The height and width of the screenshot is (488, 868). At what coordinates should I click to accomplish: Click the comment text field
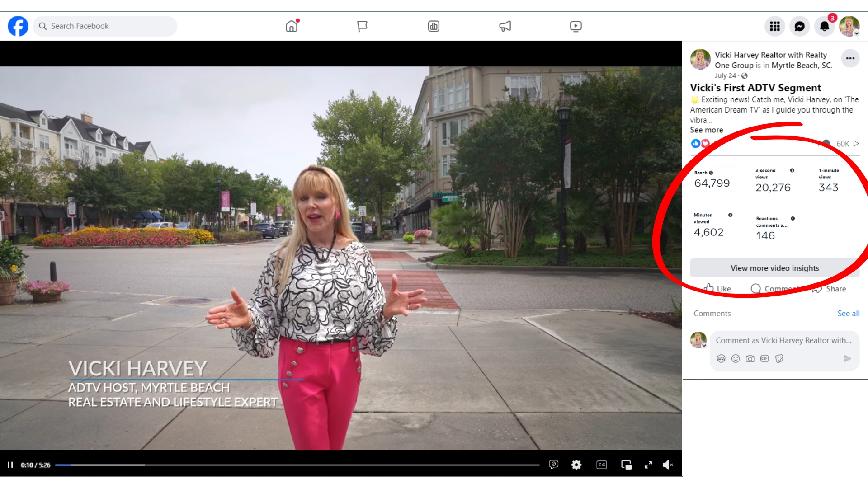pos(783,341)
